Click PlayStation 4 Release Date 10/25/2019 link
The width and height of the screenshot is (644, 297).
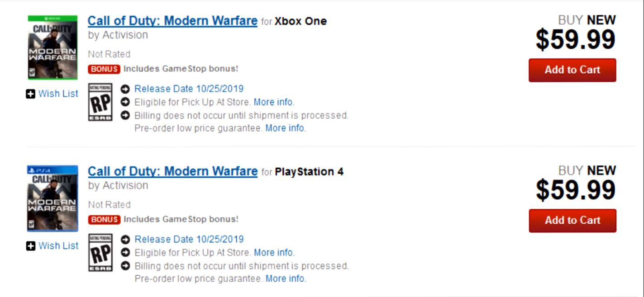click(189, 239)
